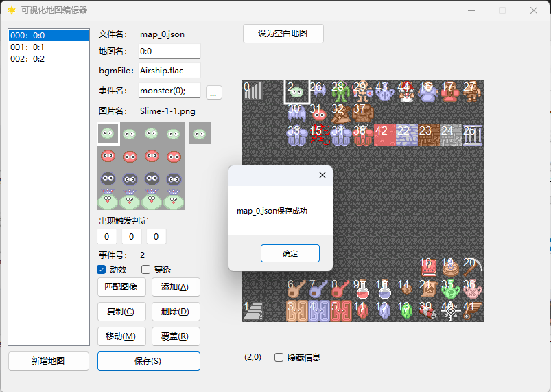The image size is (551, 392).
Task: Click 新增地图 button
Action: pyautogui.click(x=49, y=361)
